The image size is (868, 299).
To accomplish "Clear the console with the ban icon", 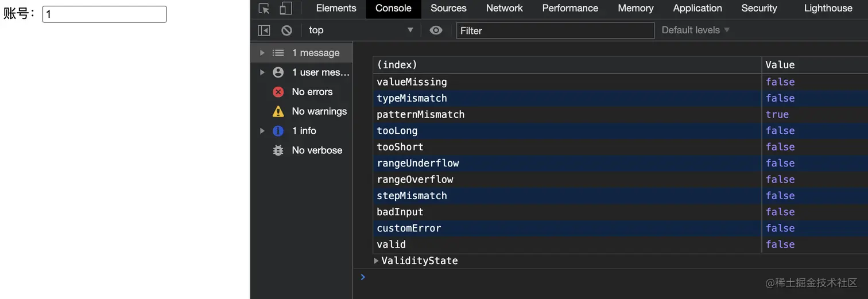I will pyautogui.click(x=286, y=30).
